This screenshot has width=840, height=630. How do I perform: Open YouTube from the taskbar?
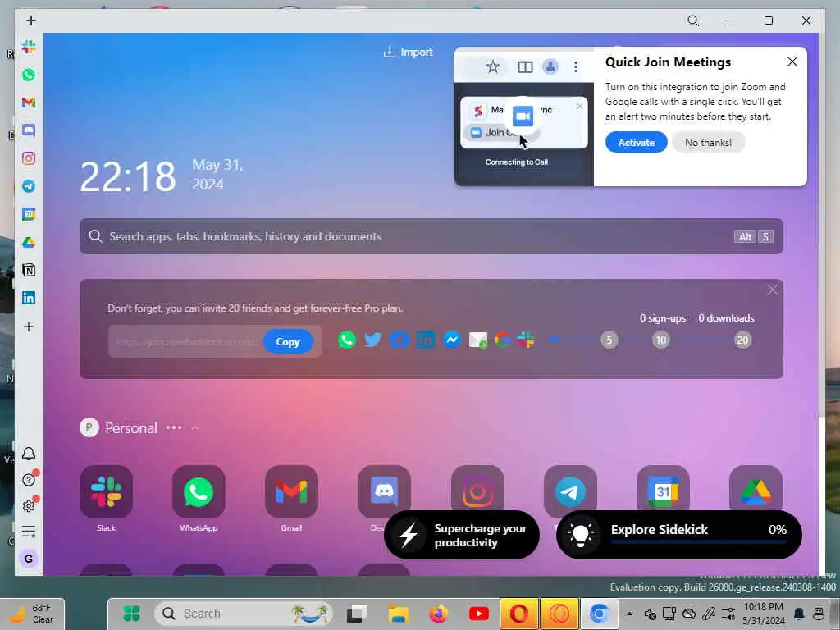[478, 614]
